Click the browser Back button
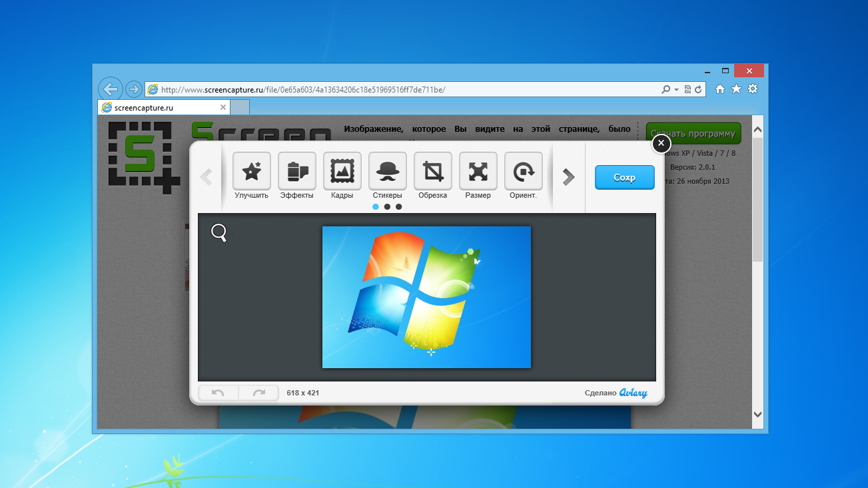Screen dimensions: 868x488 pos(110,89)
